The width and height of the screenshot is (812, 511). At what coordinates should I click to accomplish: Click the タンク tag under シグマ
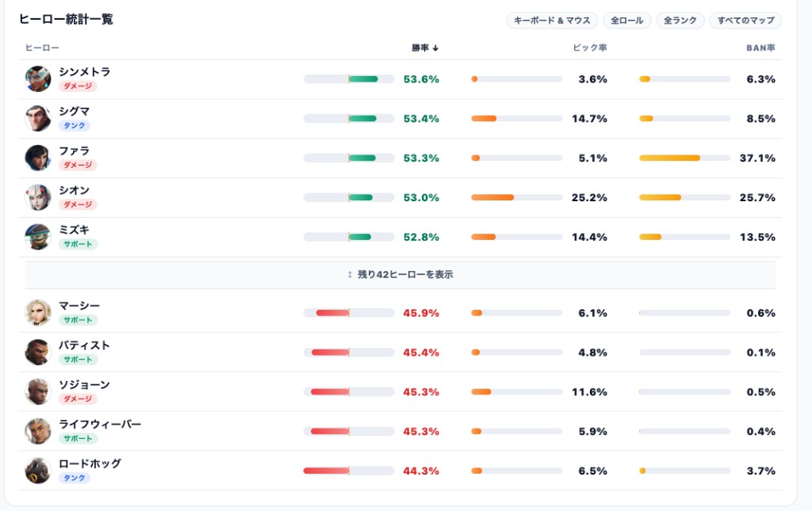(x=74, y=126)
